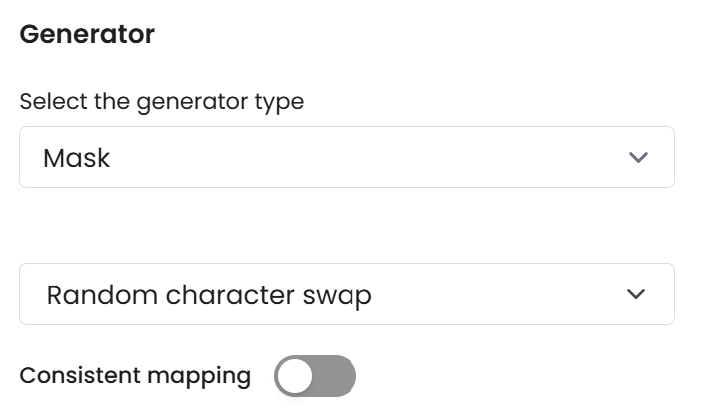Viewport: 705px width, 415px height.
Task: Click the chevron arrow in the Mask dropdown
Action: coord(637,158)
